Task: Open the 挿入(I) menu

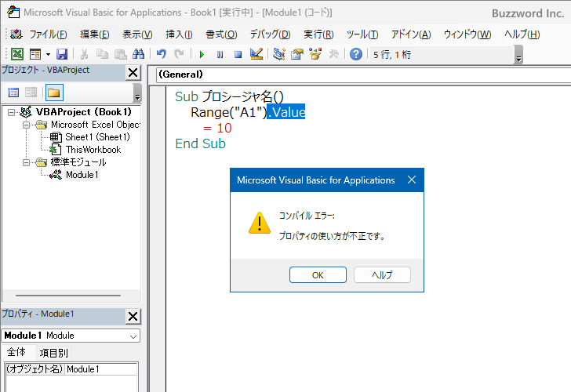Action: coord(179,34)
